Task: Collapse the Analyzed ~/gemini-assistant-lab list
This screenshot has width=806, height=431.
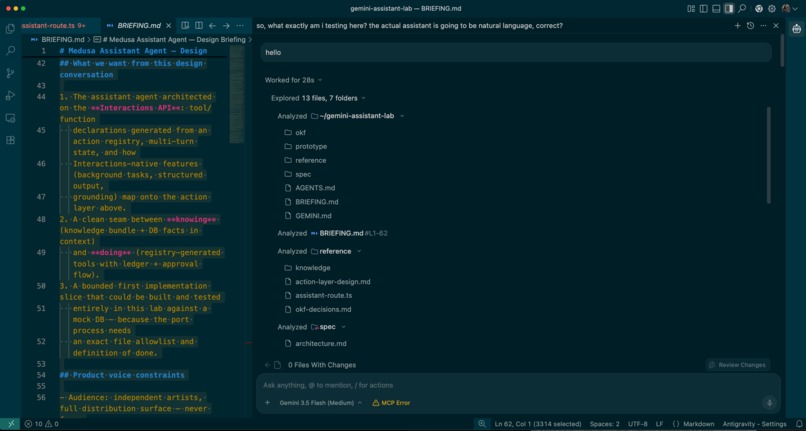Action: tap(340, 116)
